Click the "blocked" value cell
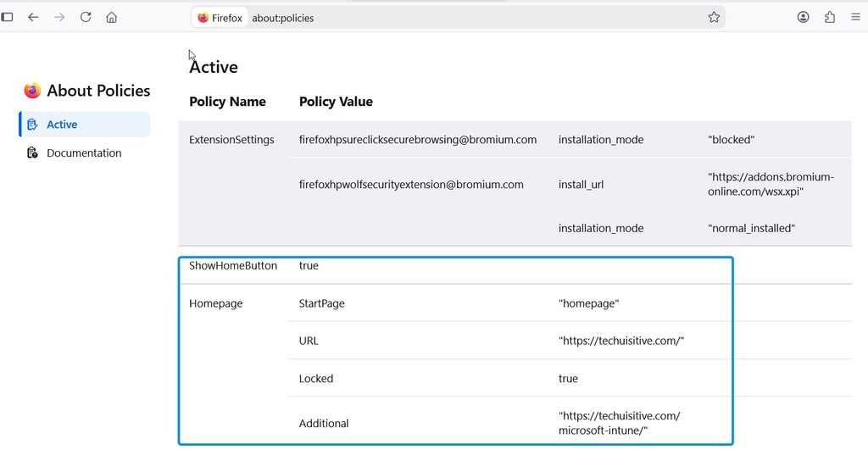868x450 pixels. (731, 140)
